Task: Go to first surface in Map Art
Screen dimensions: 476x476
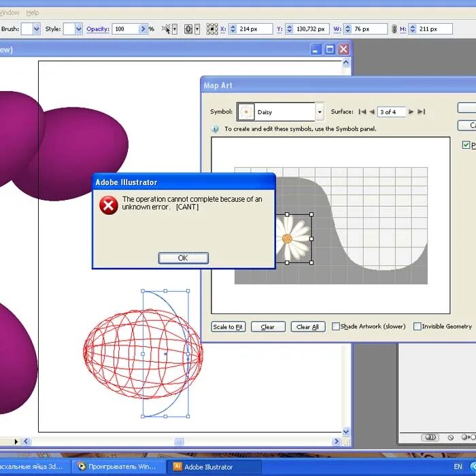Action: (362, 112)
